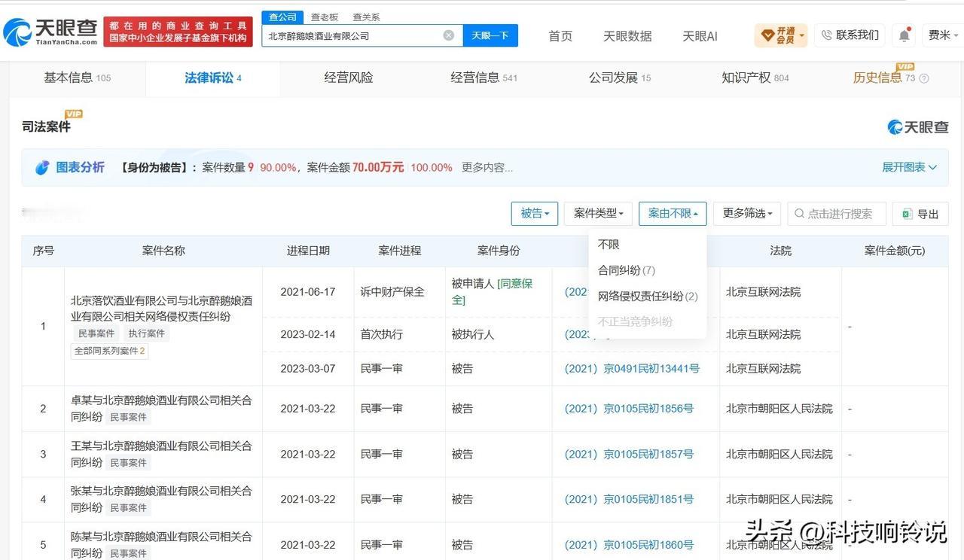Screen dimensions: 964x560
Task: Switch to the 知识产权 tab
Action: [755, 78]
